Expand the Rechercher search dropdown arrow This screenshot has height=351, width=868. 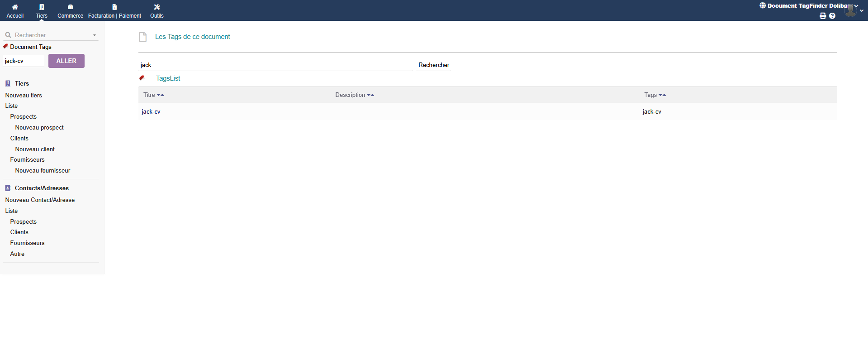coord(95,35)
